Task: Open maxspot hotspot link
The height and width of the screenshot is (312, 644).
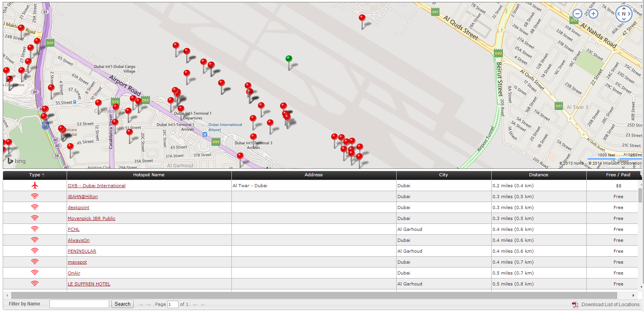Action: coord(77,262)
